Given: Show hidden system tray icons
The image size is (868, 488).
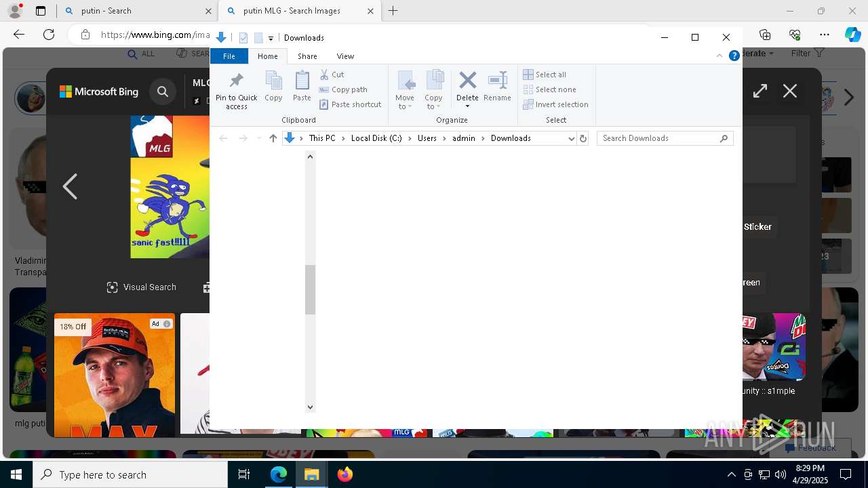Looking at the screenshot, I should tap(731, 474).
